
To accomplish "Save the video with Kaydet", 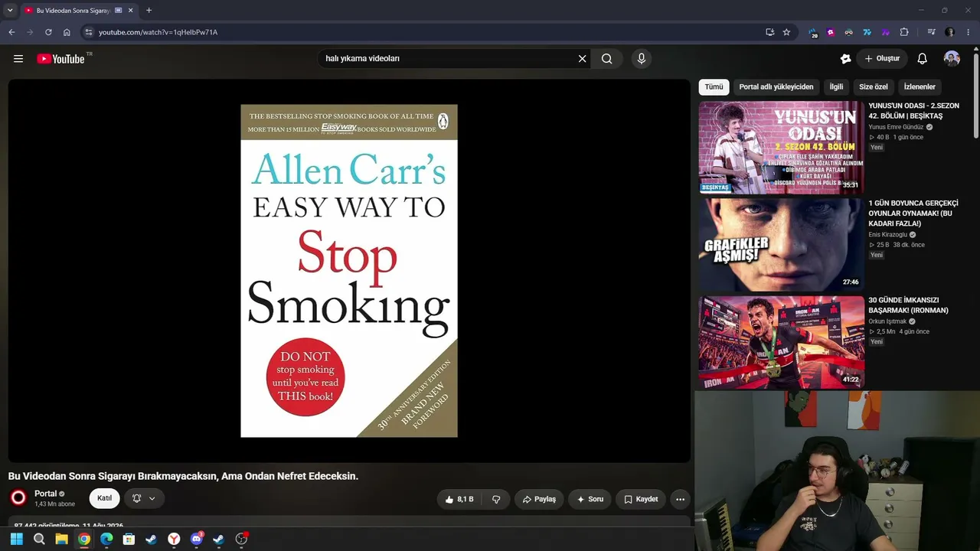I will tap(641, 500).
